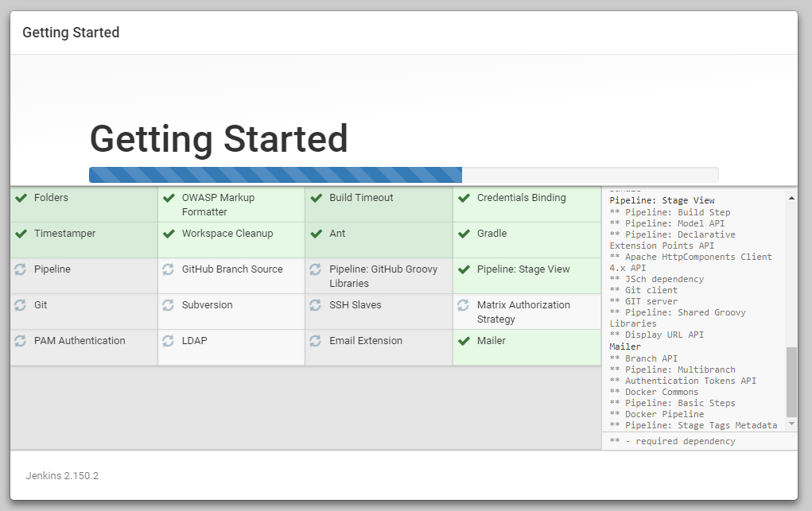Click log line Git client
This screenshot has height=511, width=812.
643,290
